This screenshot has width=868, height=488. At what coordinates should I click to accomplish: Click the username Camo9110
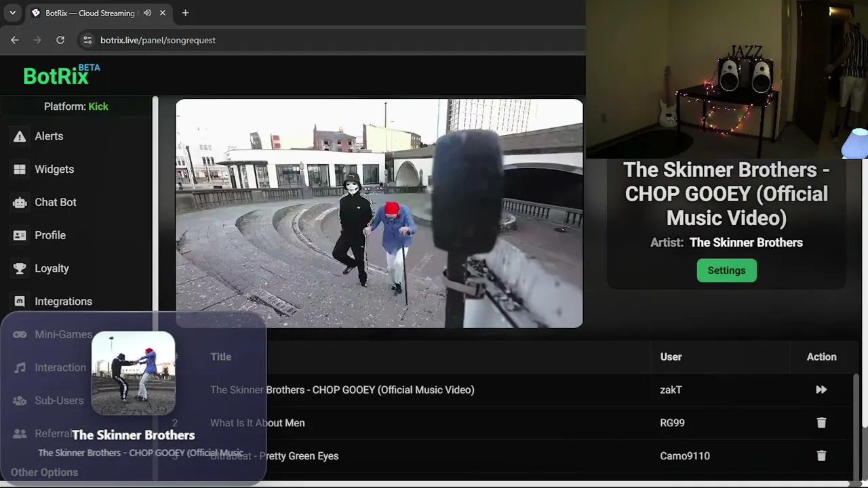pyautogui.click(x=685, y=456)
